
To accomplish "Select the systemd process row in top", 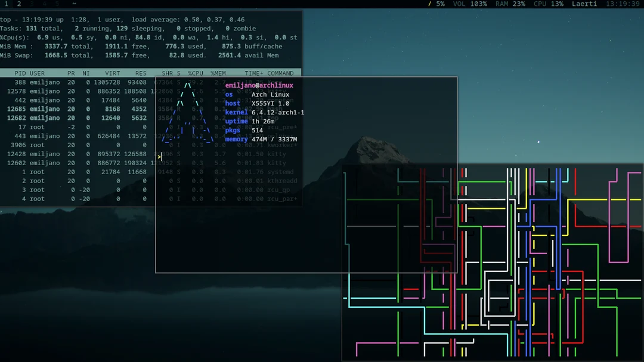I will [78, 172].
